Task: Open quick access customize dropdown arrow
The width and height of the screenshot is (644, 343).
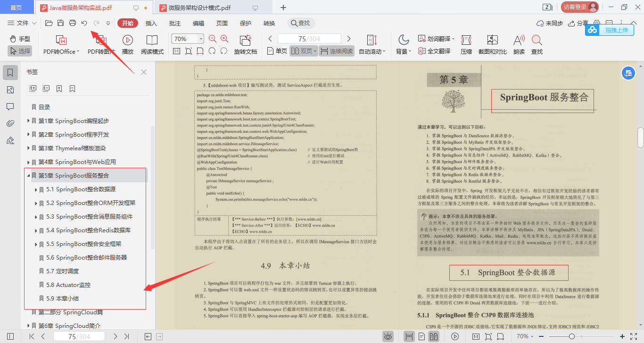Action: click(x=108, y=23)
